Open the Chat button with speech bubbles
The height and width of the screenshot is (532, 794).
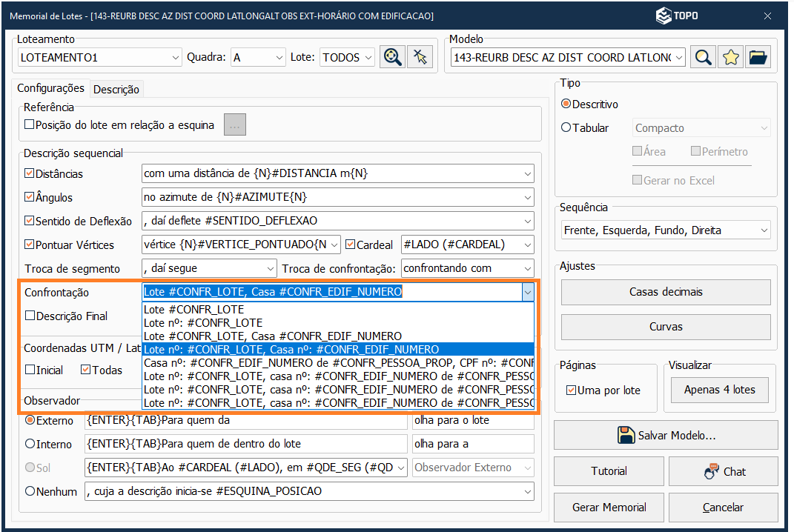tap(723, 471)
